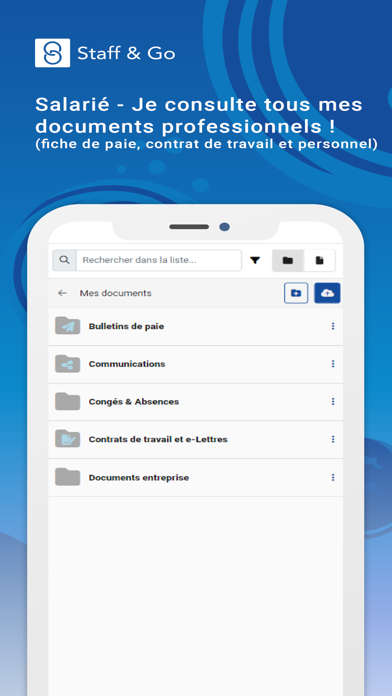Switch to folder view toggle
This screenshot has width=392, height=696.
[x=288, y=261]
